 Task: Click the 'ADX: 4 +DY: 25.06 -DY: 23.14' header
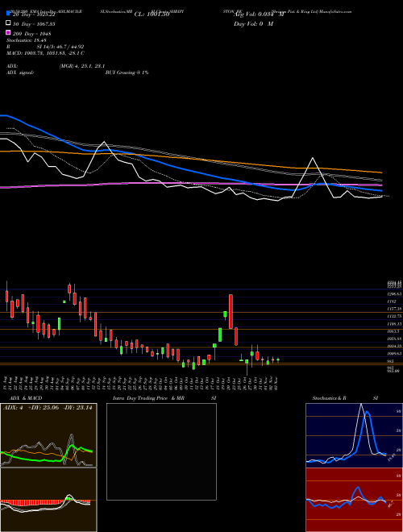pos(48,408)
